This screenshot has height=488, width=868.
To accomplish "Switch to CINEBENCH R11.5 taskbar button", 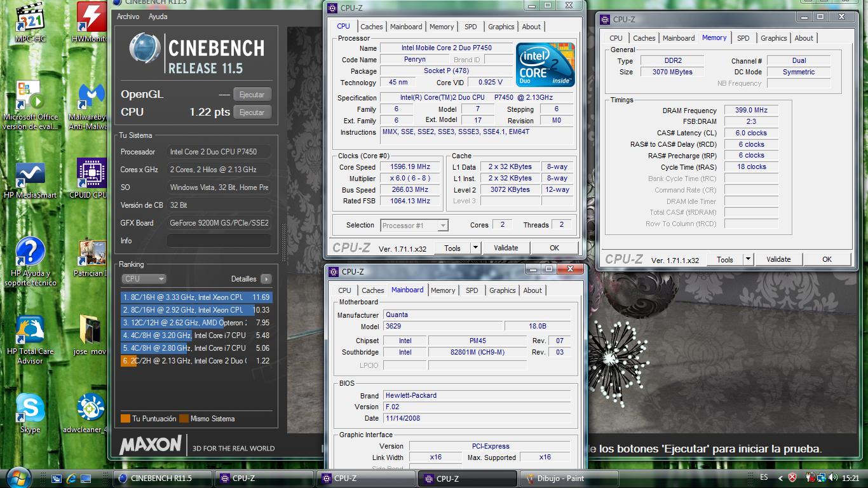I will coord(162,478).
